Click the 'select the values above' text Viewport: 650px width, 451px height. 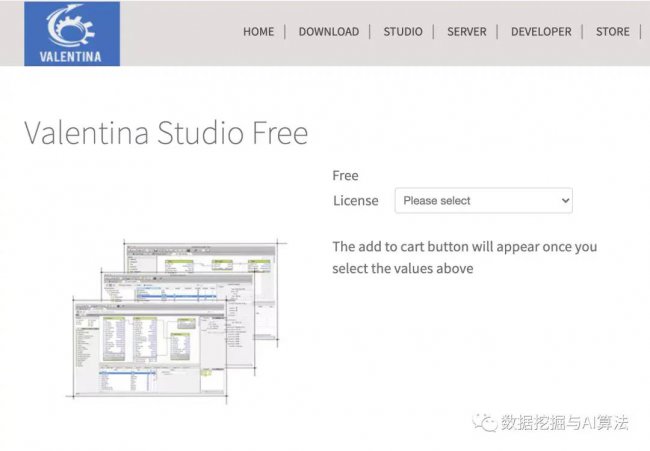403,269
